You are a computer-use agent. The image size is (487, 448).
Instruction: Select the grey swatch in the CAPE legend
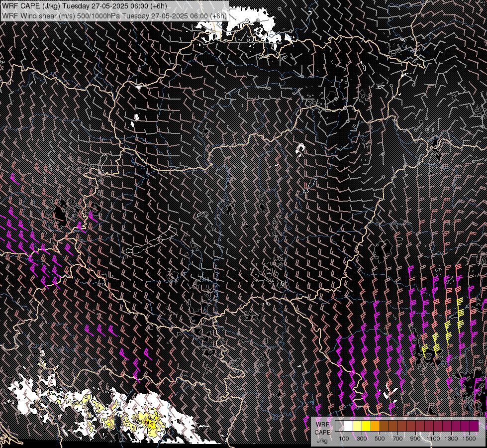pos(339,426)
